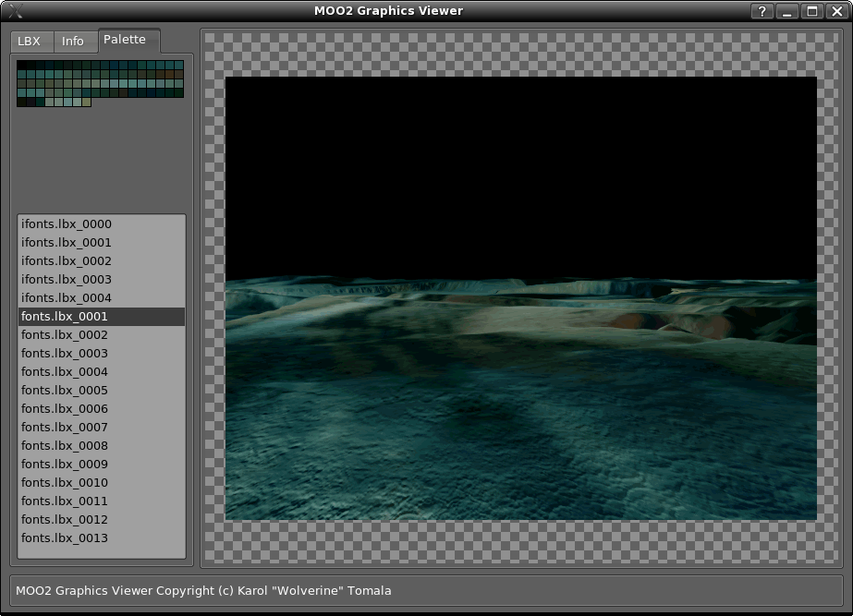Choose fonts.lbx_0012 from the list
The height and width of the screenshot is (616, 853).
coord(102,520)
